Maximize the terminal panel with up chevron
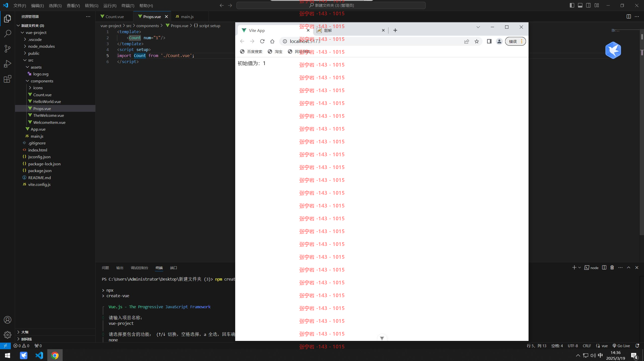 click(x=629, y=268)
